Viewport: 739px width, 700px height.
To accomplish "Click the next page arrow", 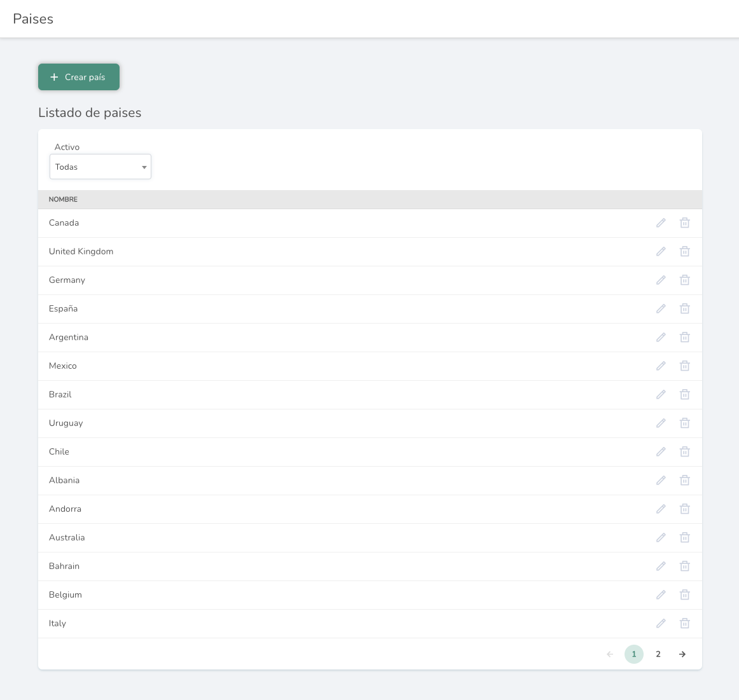I will click(x=682, y=654).
